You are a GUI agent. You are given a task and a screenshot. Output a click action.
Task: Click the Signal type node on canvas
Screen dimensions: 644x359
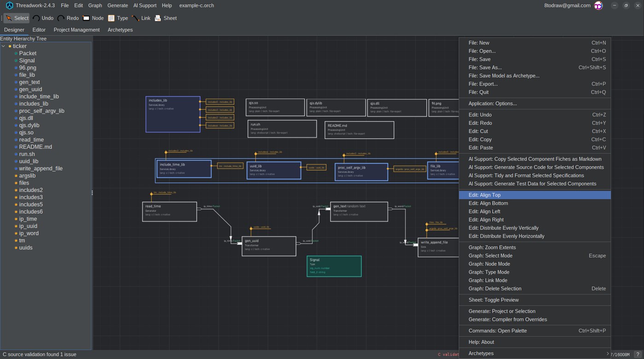[334, 266]
